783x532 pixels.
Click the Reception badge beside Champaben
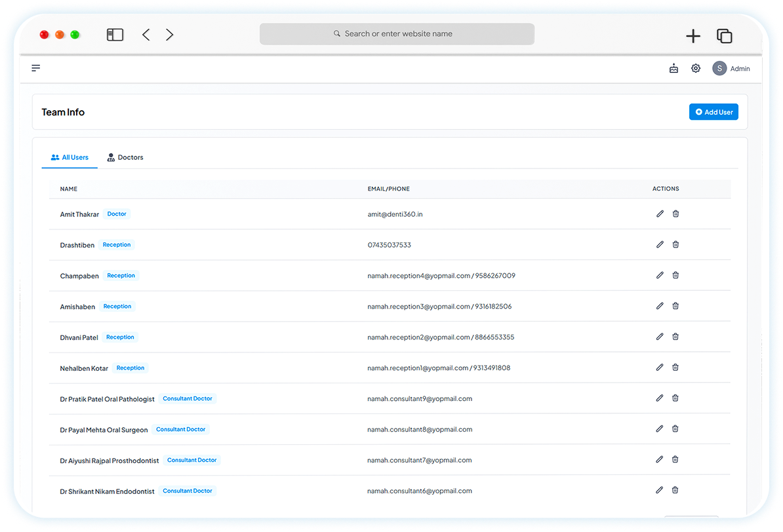pyautogui.click(x=121, y=275)
